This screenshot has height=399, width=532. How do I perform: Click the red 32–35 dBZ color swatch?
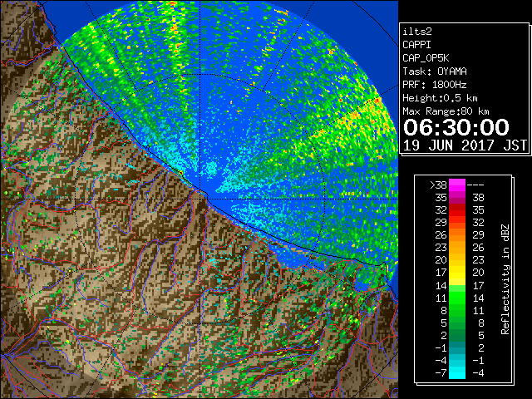point(457,210)
